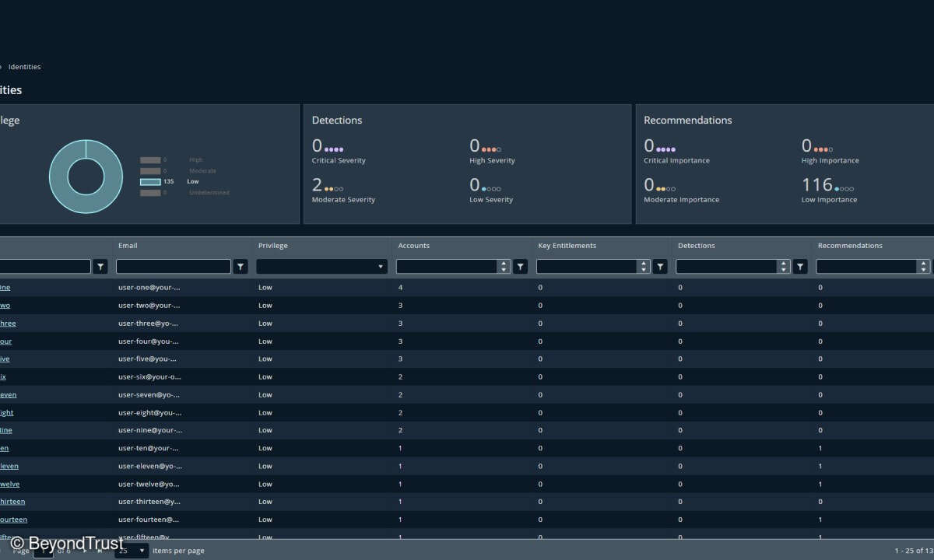This screenshot has height=560, width=934.
Task: Open the Detections column filter icon
Action: [800, 267]
